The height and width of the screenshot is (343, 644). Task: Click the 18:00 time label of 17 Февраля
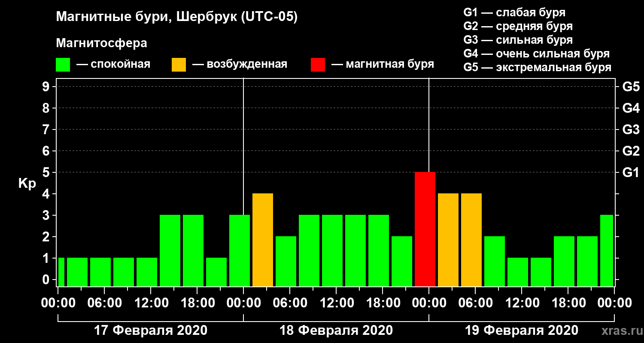tap(197, 303)
